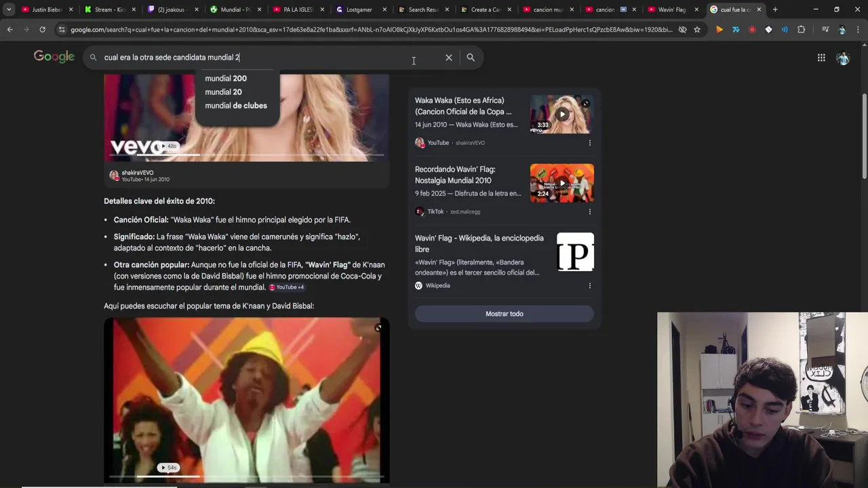Image resolution: width=868 pixels, height=488 pixels.
Task: Close the Justin Bieber tab
Action: 71,9
